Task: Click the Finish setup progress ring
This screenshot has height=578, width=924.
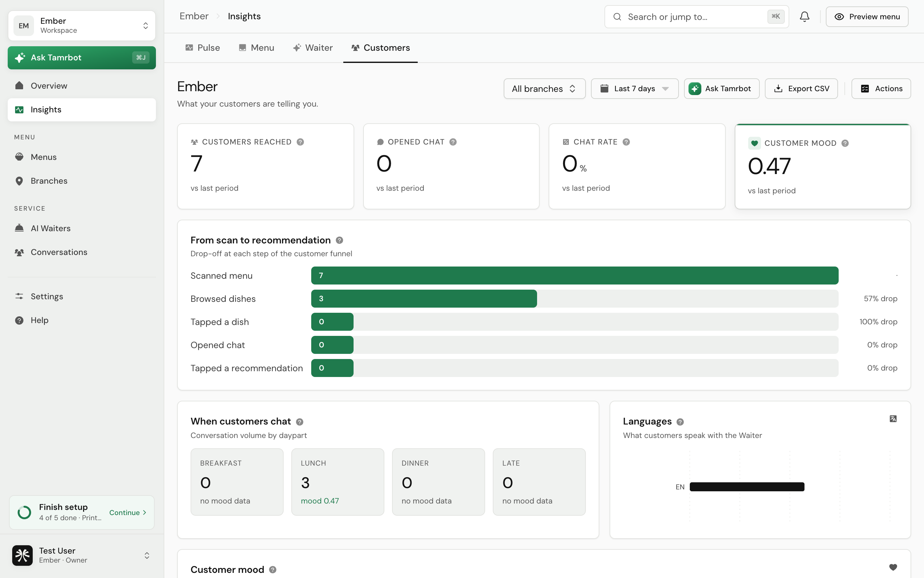Action: click(24, 512)
